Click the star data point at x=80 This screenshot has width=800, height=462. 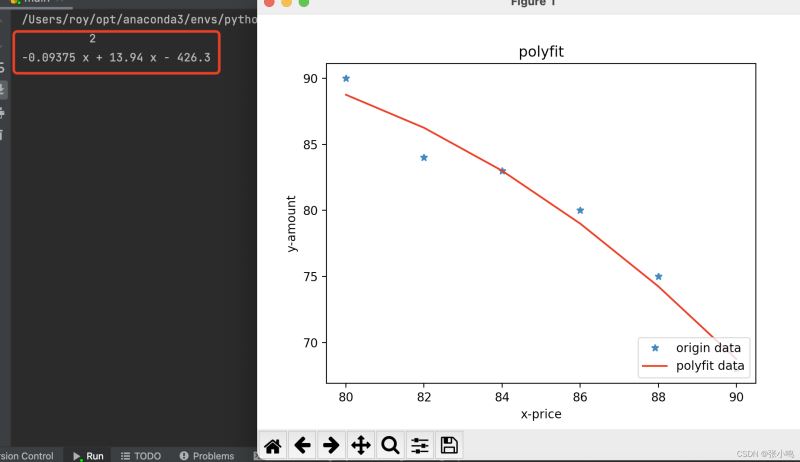point(346,78)
